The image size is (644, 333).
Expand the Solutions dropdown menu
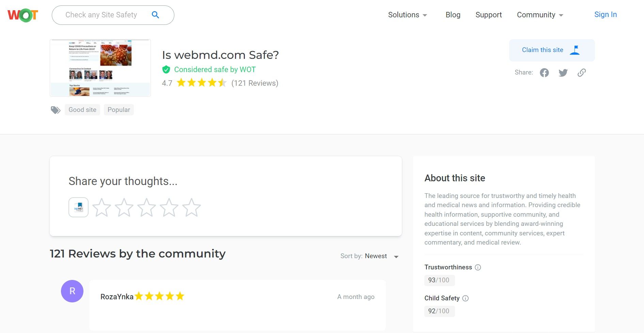click(407, 15)
